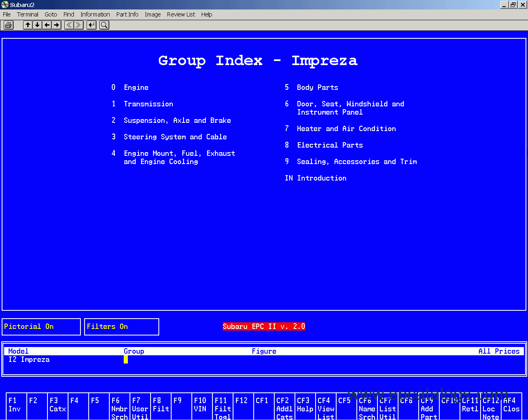Viewport: 528px width, 420px height.
Task: Click the F6 Nmbr Srch function key
Action: (x=120, y=407)
